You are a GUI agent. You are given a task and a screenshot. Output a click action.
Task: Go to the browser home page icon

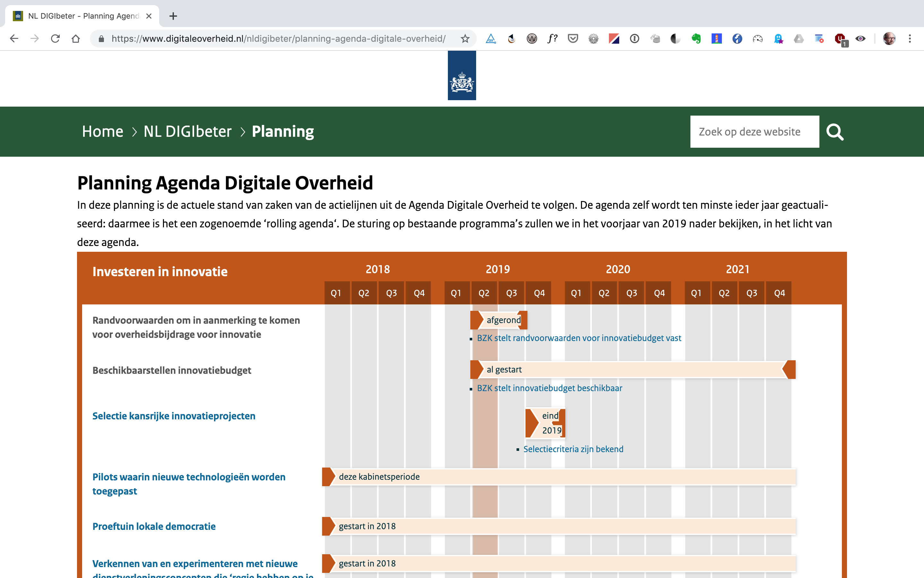tap(76, 39)
